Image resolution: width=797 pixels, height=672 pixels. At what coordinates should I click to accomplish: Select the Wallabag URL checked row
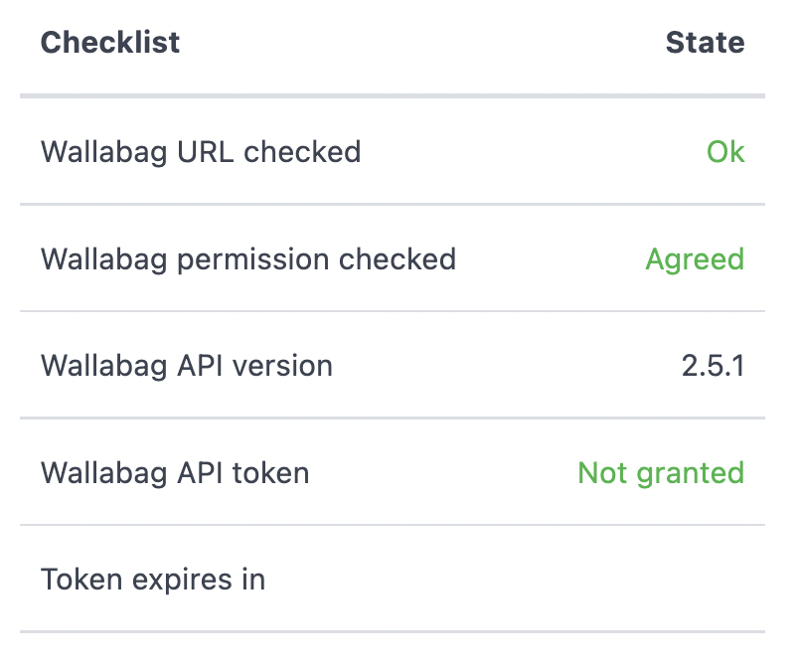398,151
